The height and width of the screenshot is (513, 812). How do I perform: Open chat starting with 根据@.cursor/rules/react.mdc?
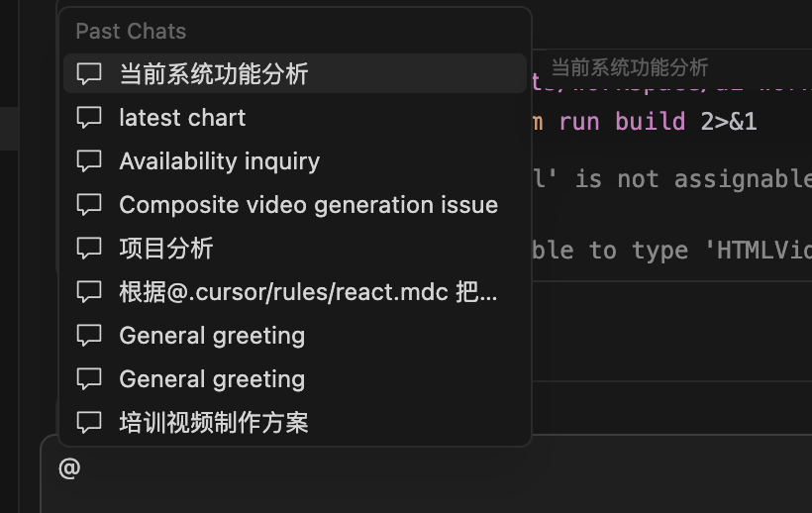(308, 292)
